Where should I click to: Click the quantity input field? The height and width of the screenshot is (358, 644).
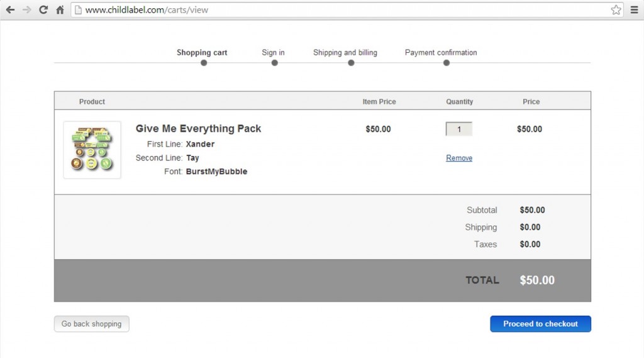pyautogui.click(x=458, y=129)
